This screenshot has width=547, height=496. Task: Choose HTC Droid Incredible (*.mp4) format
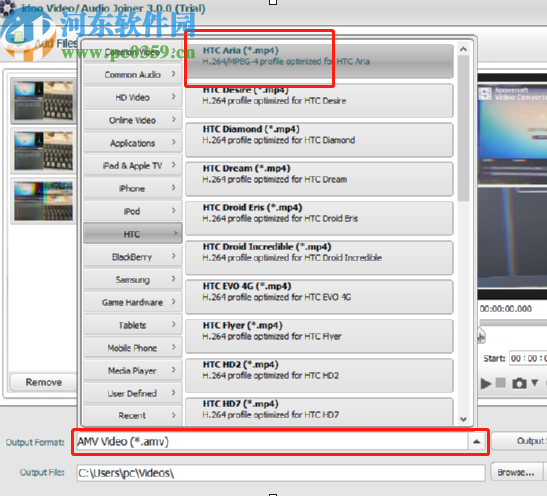tap(319, 257)
